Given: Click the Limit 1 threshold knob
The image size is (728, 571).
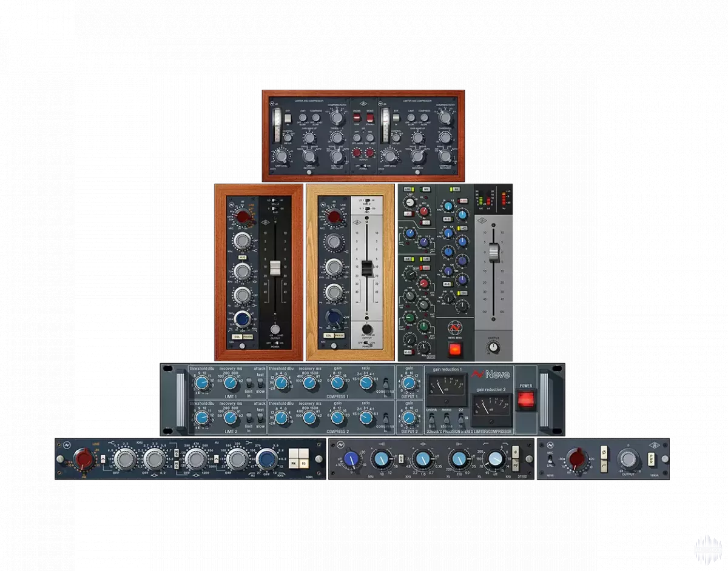Looking at the screenshot, I should [202, 383].
